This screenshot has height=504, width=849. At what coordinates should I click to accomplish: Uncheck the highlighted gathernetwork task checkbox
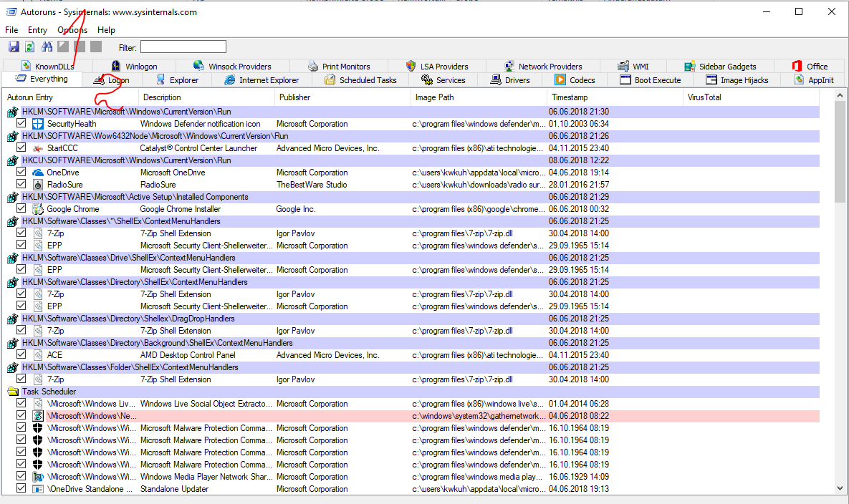click(21, 415)
